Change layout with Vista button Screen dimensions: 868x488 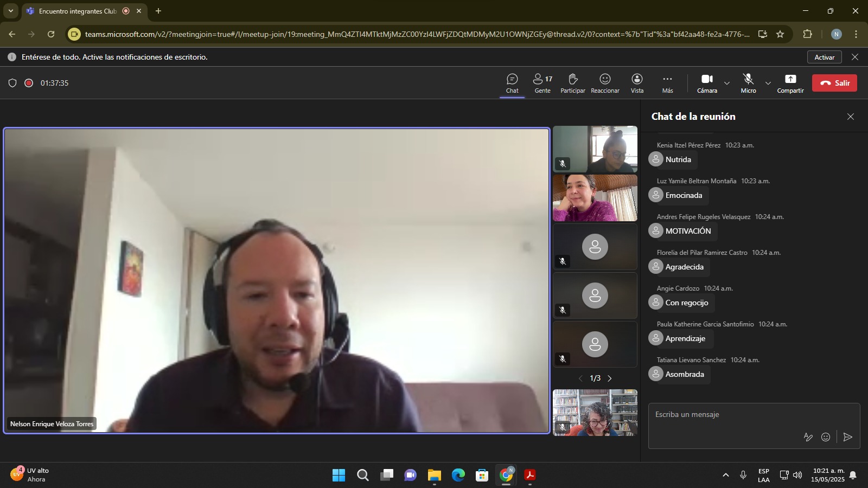pos(637,84)
